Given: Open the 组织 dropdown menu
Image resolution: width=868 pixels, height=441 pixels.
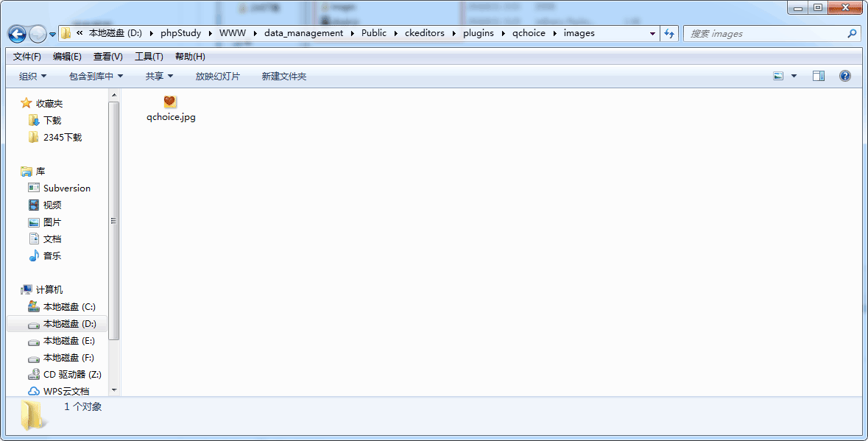Looking at the screenshot, I should pyautogui.click(x=32, y=76).
